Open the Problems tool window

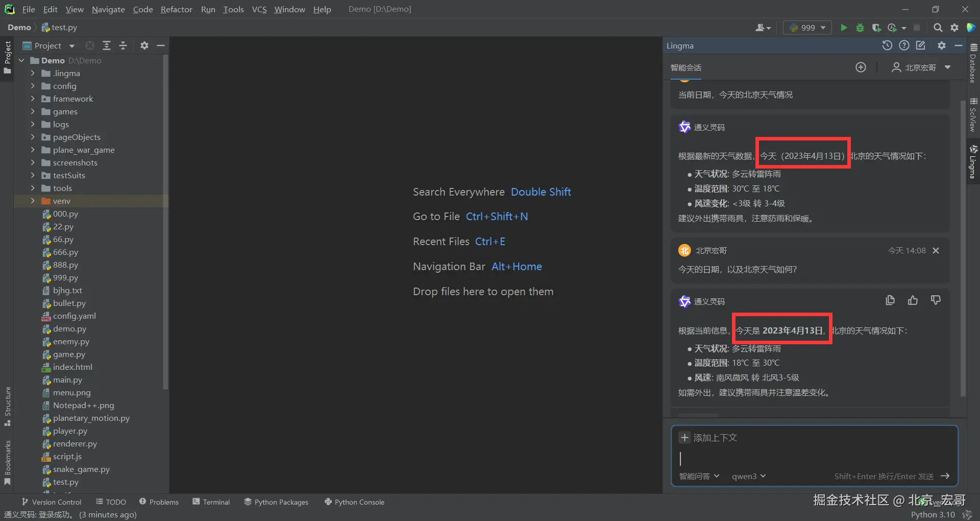159,502
